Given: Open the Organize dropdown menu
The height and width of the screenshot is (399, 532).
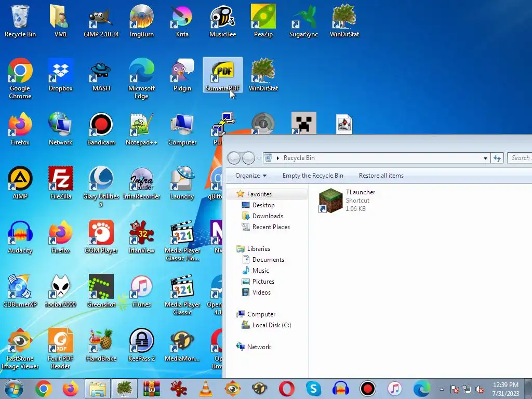Looking at the screenshot, I should click(x=251, y=176).
